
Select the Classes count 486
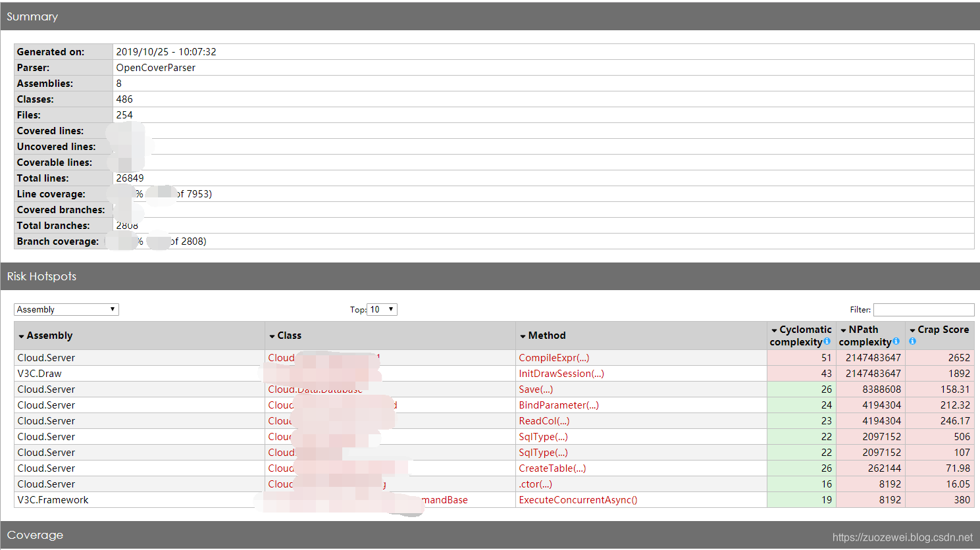124,99
